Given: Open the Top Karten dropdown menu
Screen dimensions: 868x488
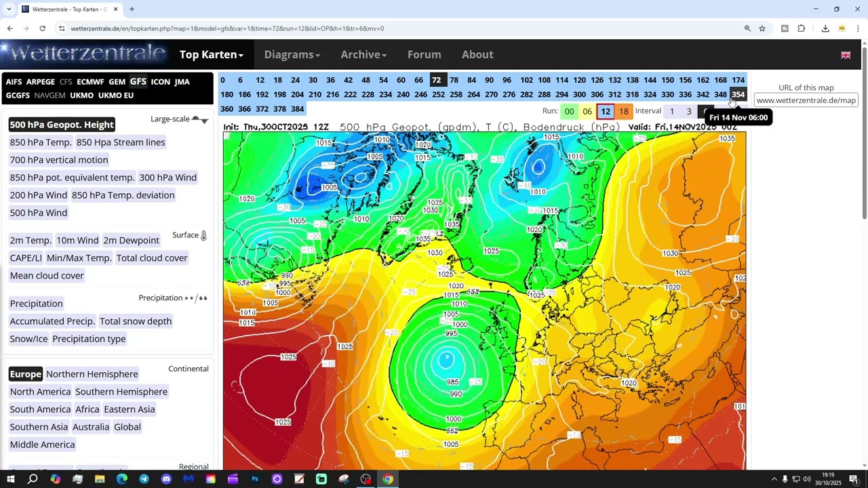Looking at the screenshot, I should click(212, 55).
